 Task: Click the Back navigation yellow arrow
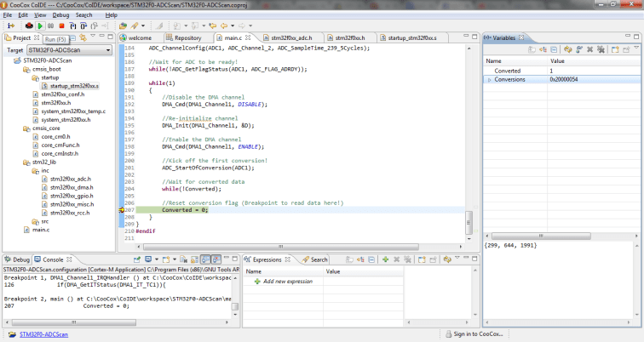224,26
